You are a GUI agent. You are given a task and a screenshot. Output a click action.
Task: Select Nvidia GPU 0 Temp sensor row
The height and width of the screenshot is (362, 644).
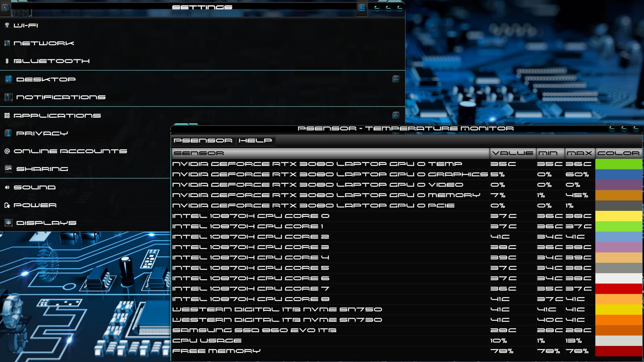coord(407,164)
